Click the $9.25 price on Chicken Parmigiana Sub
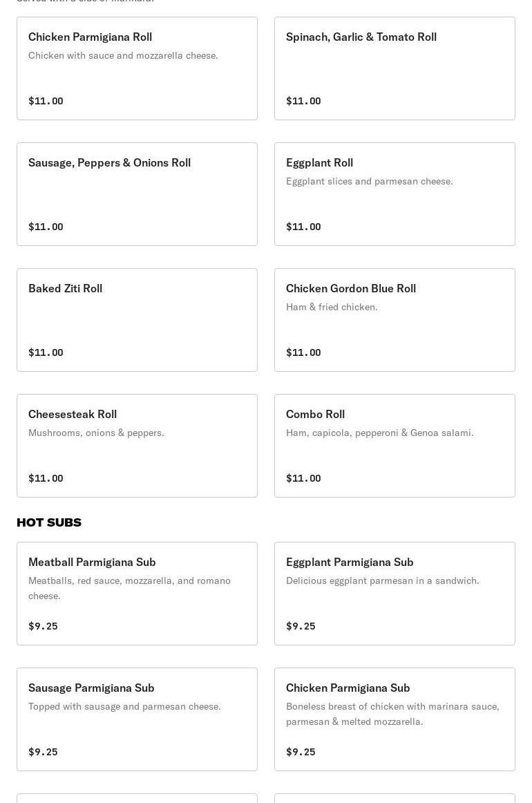Screen dimensions: 532x803 301,752
